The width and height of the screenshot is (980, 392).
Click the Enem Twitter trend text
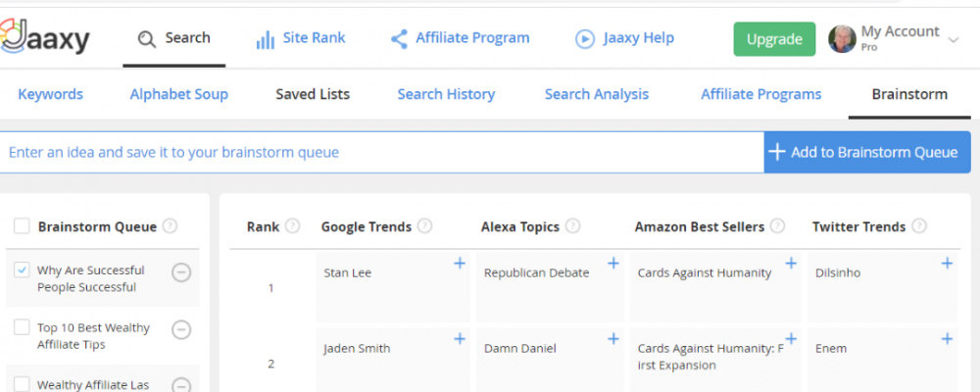(x=829, y=349)
